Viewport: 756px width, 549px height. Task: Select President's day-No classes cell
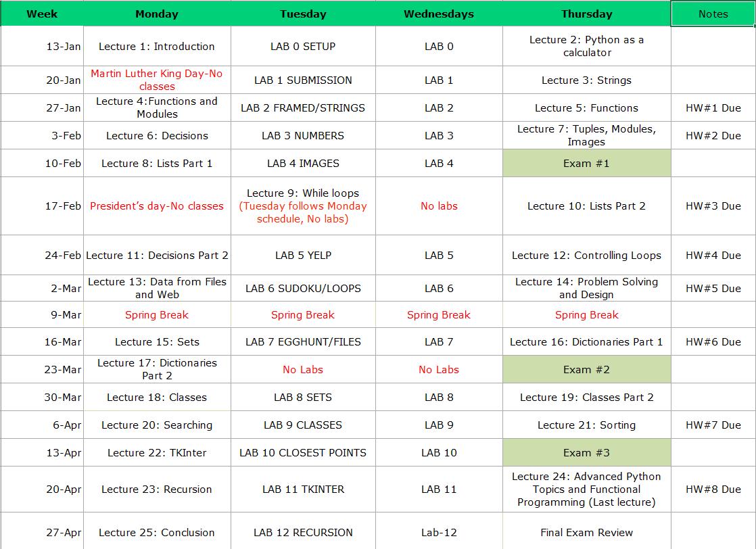click(157, 206)
